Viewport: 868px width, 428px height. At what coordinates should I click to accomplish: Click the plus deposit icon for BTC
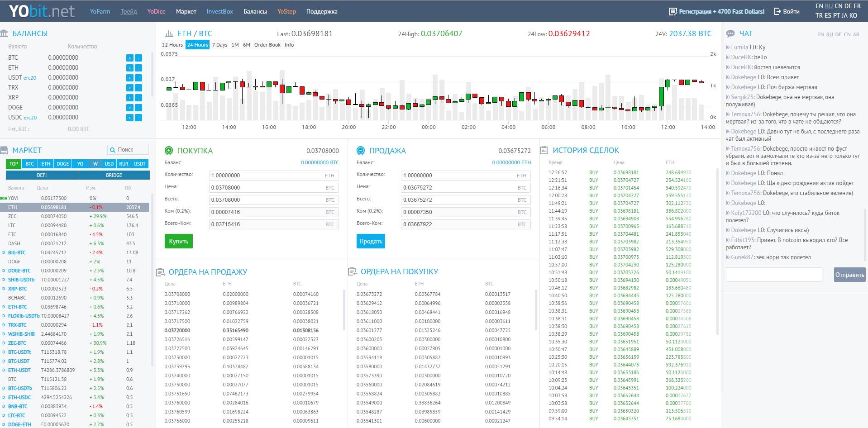pos(129,58)
